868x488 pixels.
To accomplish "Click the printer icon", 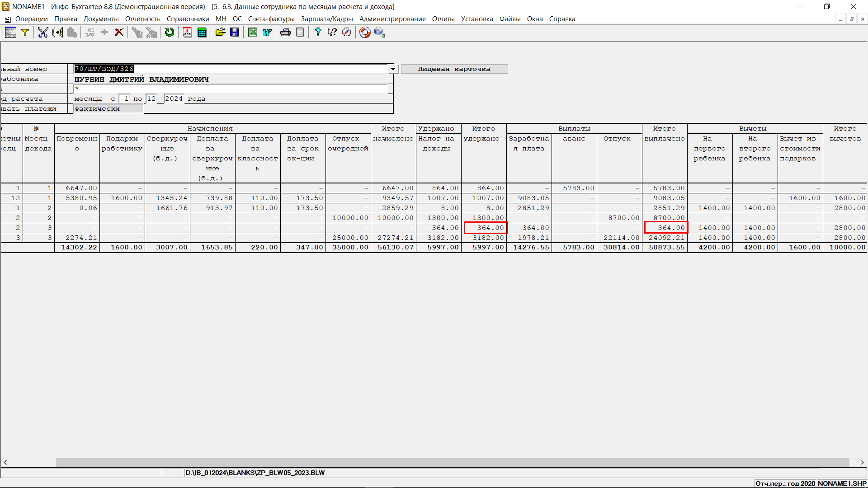I will pos(285,33).
